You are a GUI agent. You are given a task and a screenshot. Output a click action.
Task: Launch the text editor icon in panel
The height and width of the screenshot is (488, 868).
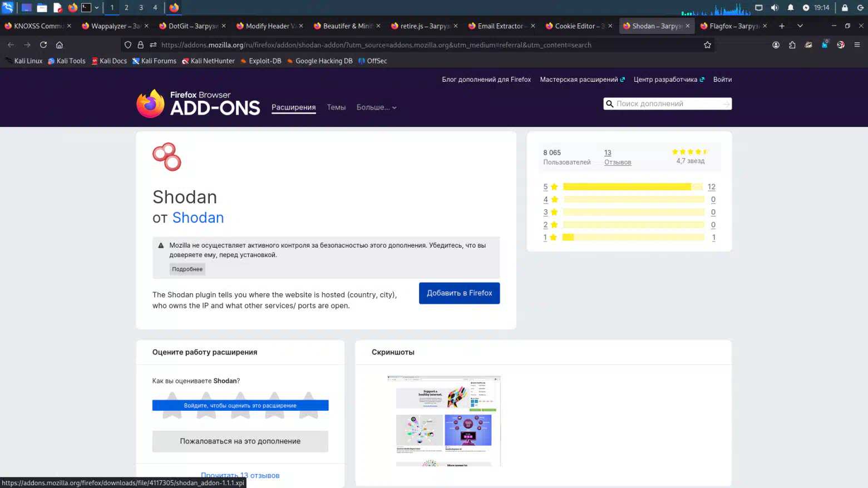57,8
